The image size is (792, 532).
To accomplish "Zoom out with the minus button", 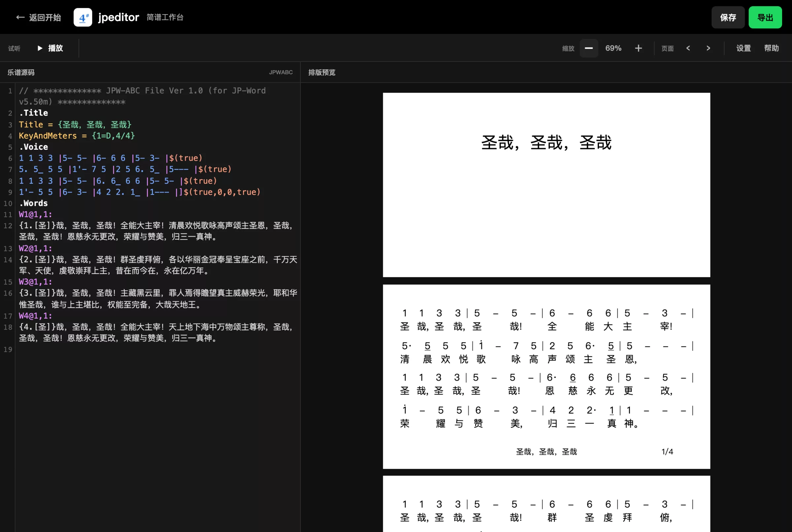I will pos(589,48).
